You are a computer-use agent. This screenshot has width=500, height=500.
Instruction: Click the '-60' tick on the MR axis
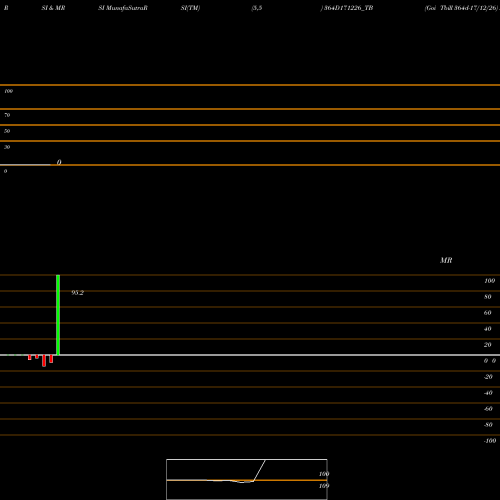tap(488, 409)
